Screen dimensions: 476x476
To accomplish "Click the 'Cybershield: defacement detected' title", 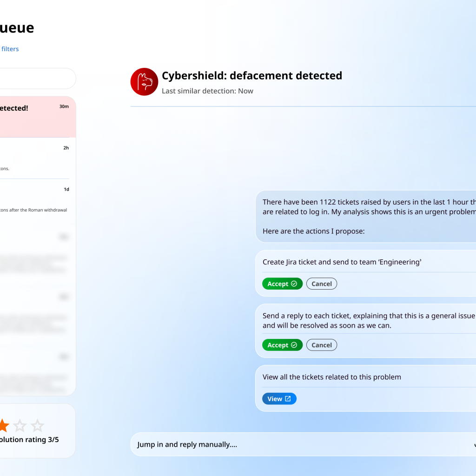I will pyautogui.click(x=251, y=76).
